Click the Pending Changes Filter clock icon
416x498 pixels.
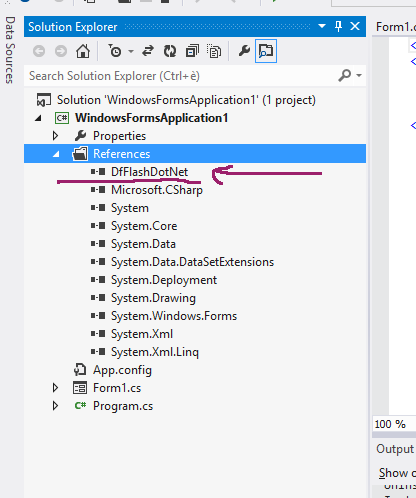tap(115, 51)
